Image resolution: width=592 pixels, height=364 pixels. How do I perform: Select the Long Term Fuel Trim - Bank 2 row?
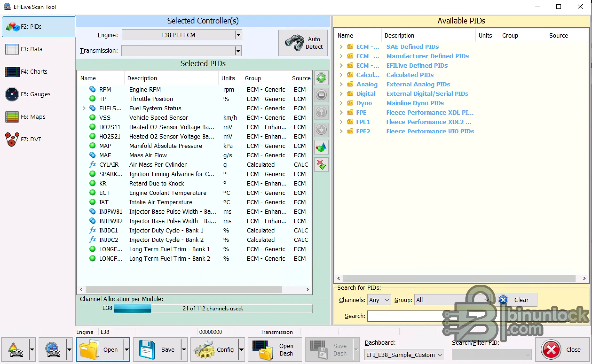(194, 259)
